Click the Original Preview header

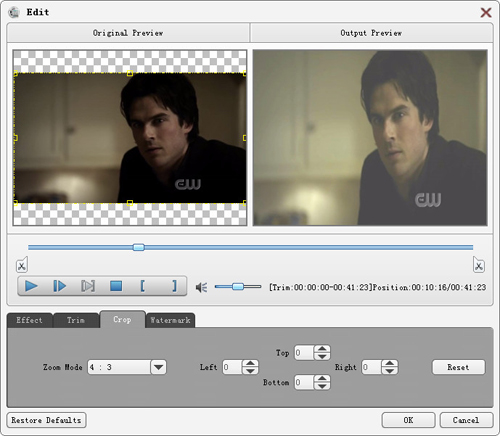128,33
